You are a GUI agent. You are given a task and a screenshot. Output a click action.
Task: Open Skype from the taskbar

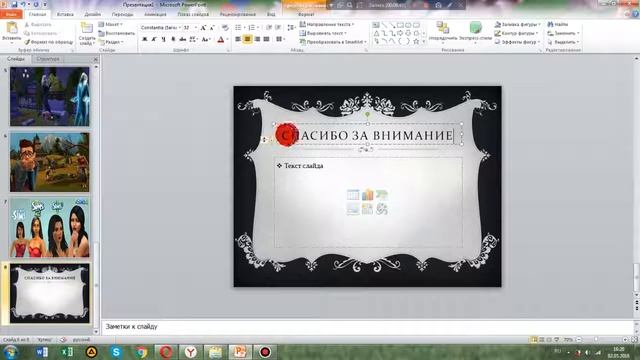116,352
